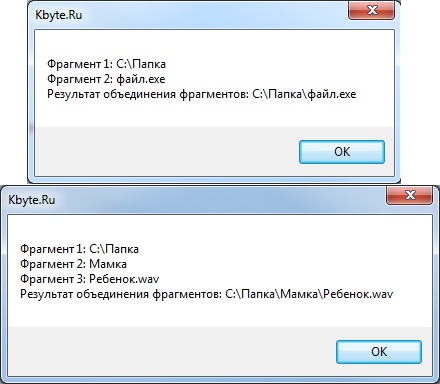Image resolution: width=440 pixels, height=384 pixels.
Task: Close the dialog showing the файл.exe result
Action: click(372, 11)
